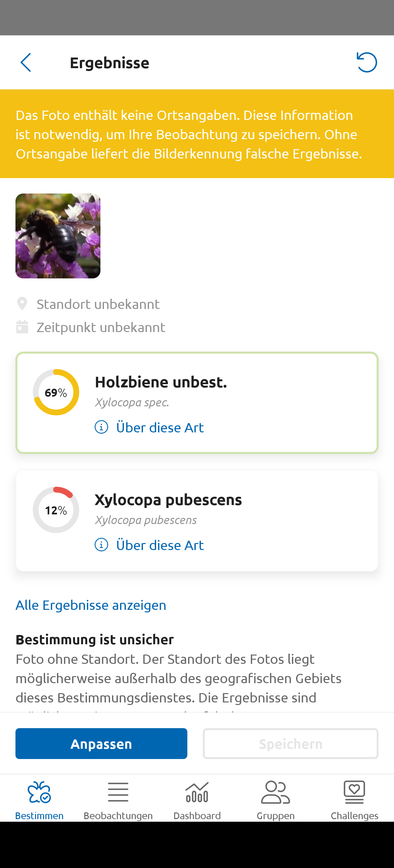This screenshot has width=394, height=868.
Task: Tap the location pin icon
Action: [22, 303]
